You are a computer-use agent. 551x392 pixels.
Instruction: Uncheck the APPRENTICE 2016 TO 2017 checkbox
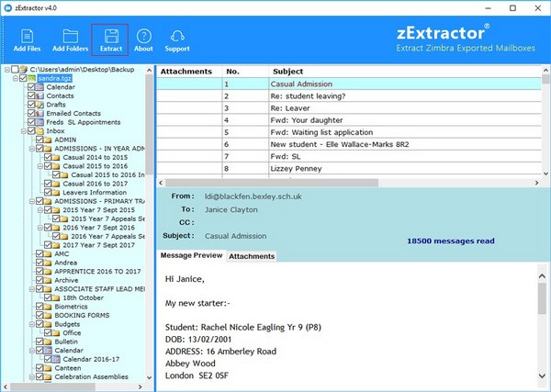(39, 271)
